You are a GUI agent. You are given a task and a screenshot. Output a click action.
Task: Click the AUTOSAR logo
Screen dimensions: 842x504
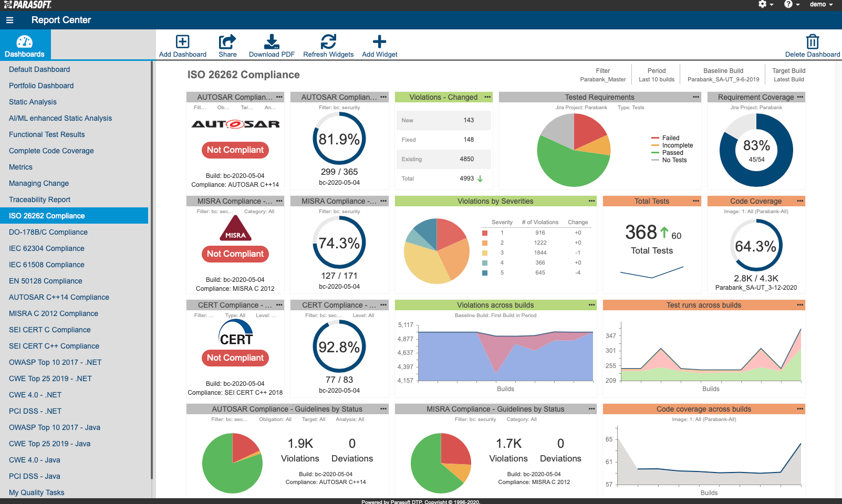235,124
